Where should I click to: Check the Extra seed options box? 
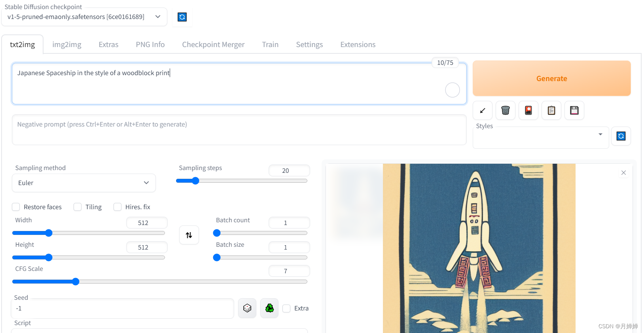286,308
